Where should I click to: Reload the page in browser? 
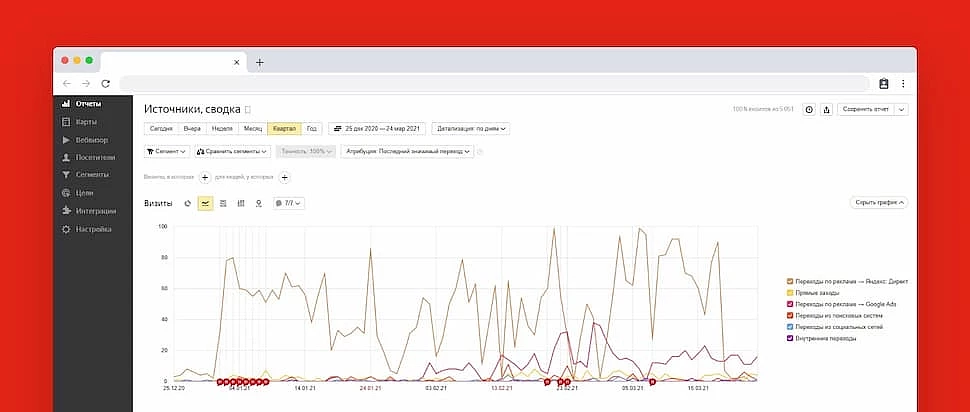[x=105, y=84]
